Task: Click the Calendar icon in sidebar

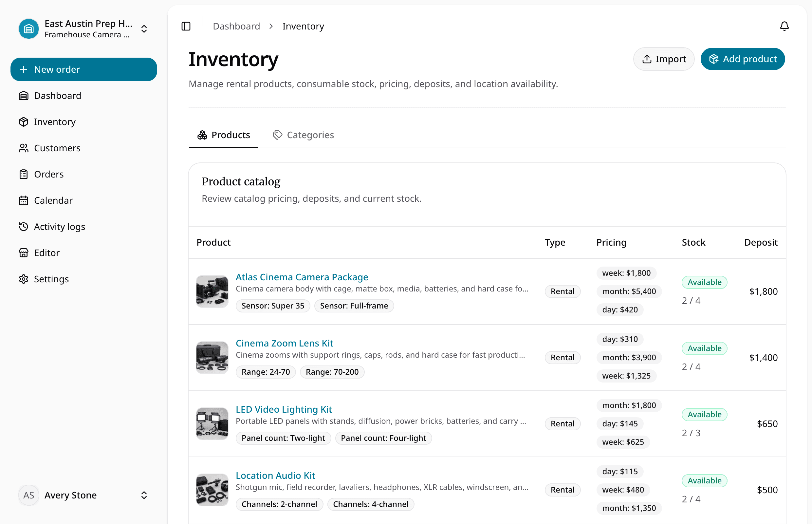Action: (x=24, y=200)
